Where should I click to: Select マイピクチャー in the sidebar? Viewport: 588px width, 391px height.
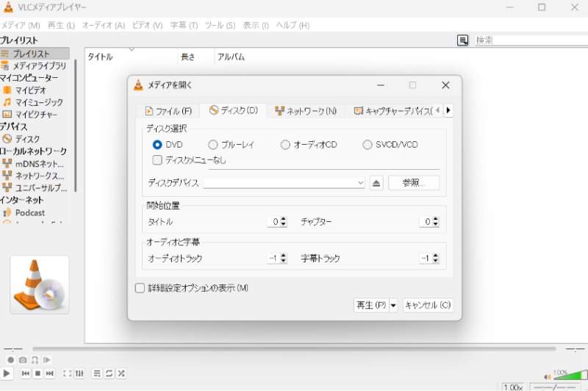pos(35,115)
